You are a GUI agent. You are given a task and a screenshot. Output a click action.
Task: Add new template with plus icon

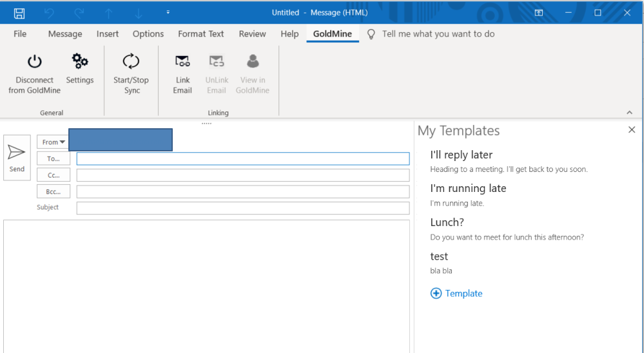[x=436, y=293]
